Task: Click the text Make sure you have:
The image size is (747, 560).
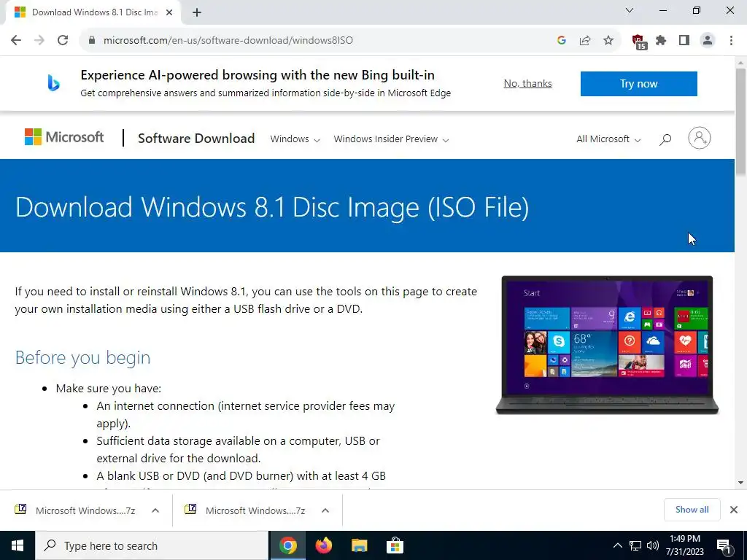Action: (x=109, y=388)
